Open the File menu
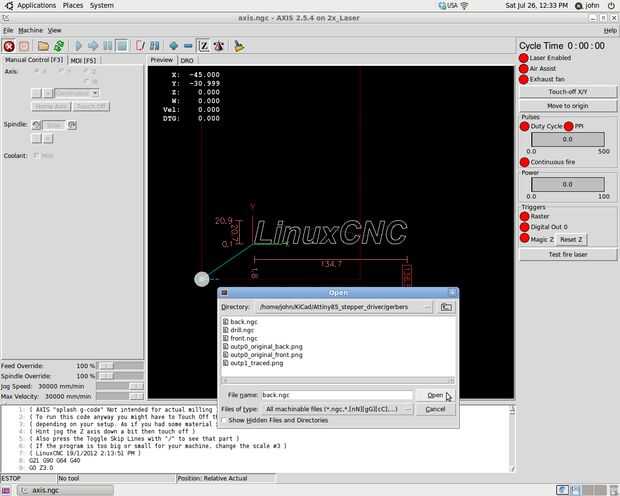Screen dimensions: 620x496 (8, 30)
